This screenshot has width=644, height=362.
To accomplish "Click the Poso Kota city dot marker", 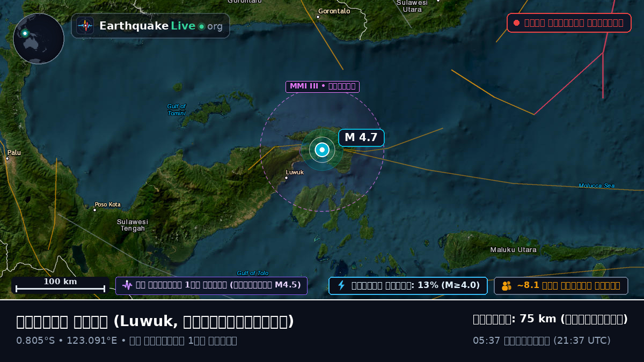I will [94, 210].
